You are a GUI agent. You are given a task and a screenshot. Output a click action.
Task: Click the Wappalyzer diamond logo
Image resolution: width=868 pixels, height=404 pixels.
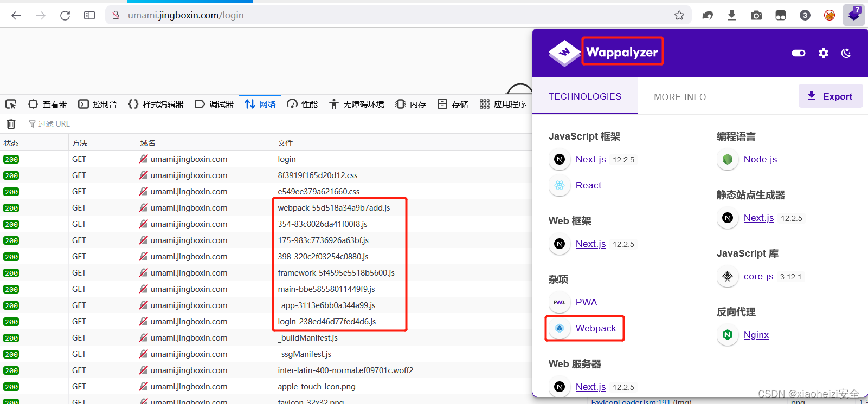point(564,53)
